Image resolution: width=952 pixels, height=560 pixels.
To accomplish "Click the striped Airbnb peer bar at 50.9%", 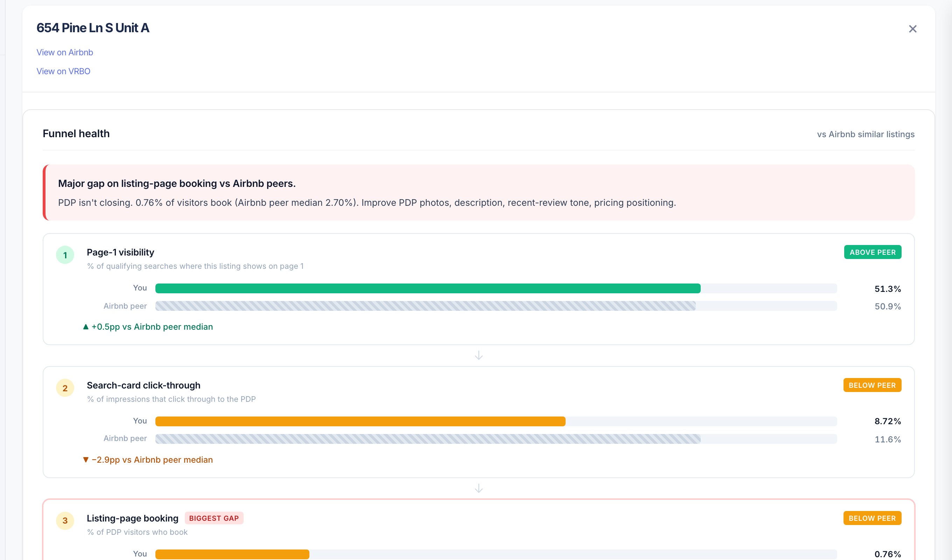I will click(425, 306).
